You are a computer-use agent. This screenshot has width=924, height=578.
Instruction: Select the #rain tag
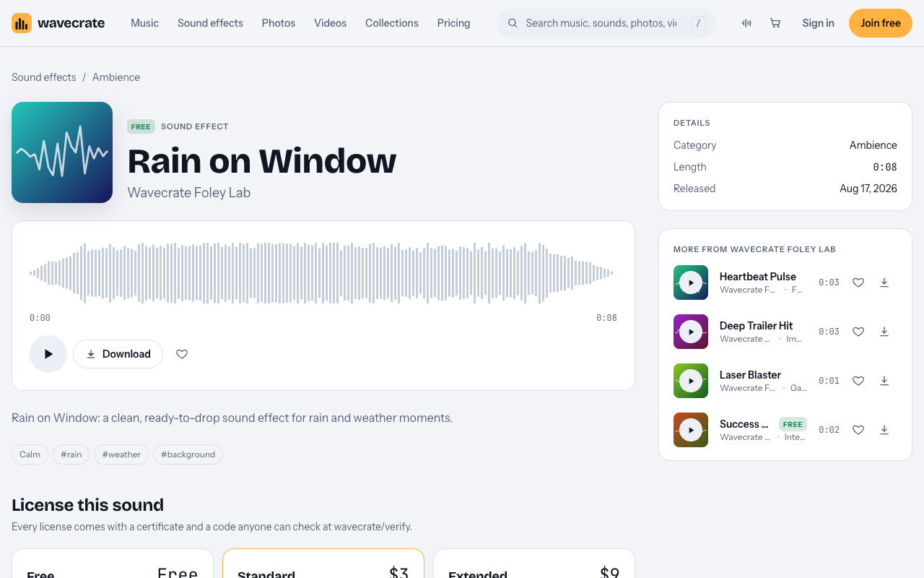71,454
